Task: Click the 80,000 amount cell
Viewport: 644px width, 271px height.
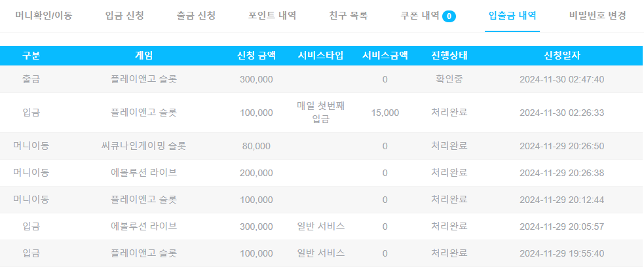Action: point(256,146)
